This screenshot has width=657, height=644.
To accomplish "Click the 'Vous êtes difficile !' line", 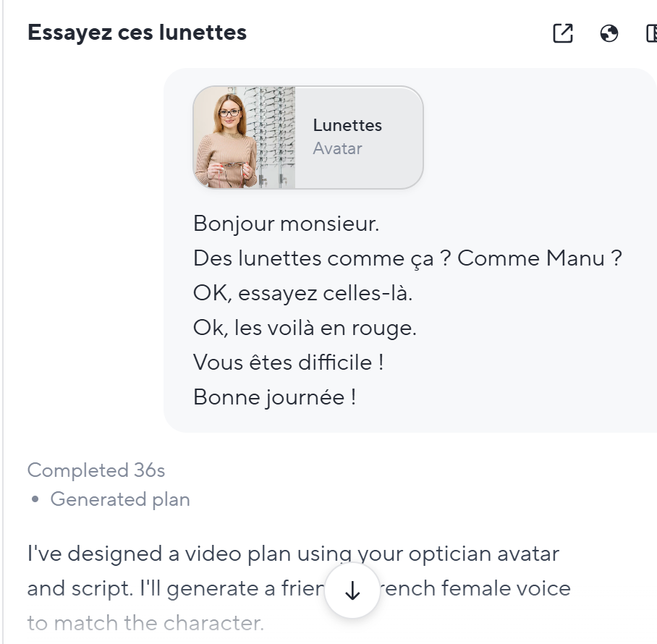I will point(288,363).
